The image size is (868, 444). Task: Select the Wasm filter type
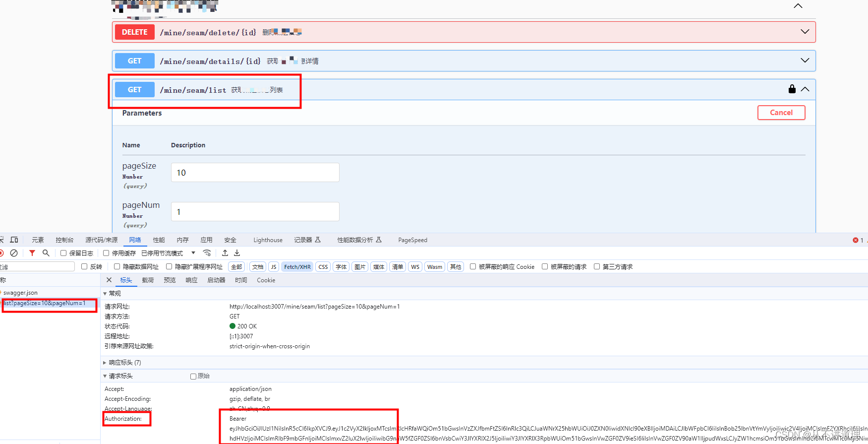coord(435,267)
